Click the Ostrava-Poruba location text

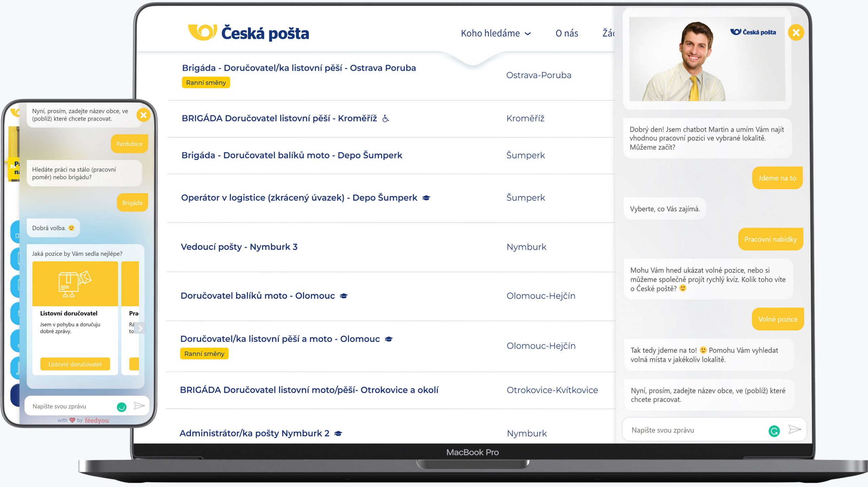(x=538, y=75)
